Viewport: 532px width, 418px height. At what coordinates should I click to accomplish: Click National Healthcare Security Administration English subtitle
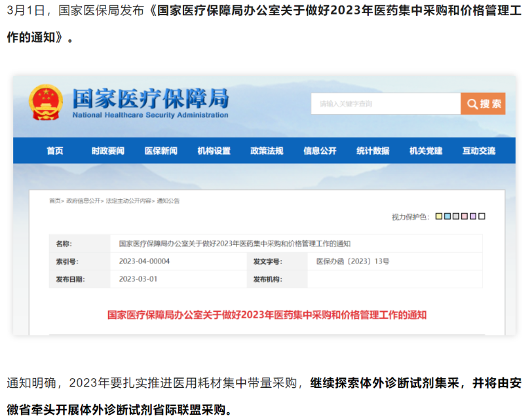coord(150,115)
